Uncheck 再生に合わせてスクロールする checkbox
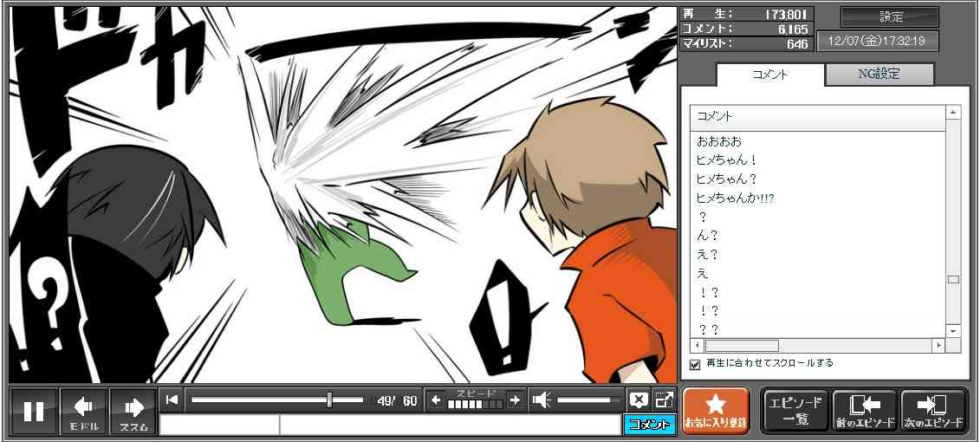The width and height of the screenshot is (980, 442). click(x=695, y=364)
